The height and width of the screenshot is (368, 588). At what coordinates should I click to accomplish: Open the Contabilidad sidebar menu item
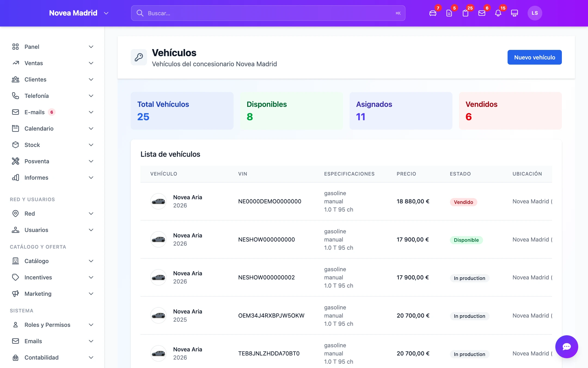click(53, 357)
